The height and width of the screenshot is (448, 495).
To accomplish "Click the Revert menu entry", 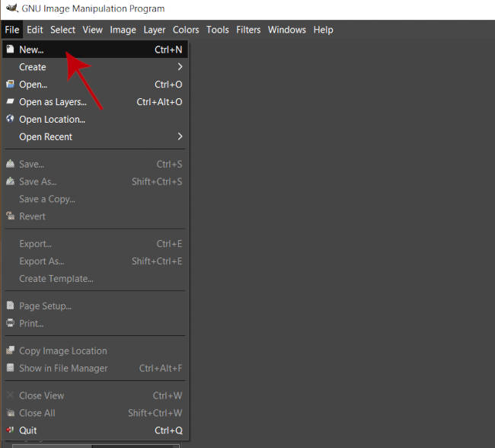I will tap(95, 216).
